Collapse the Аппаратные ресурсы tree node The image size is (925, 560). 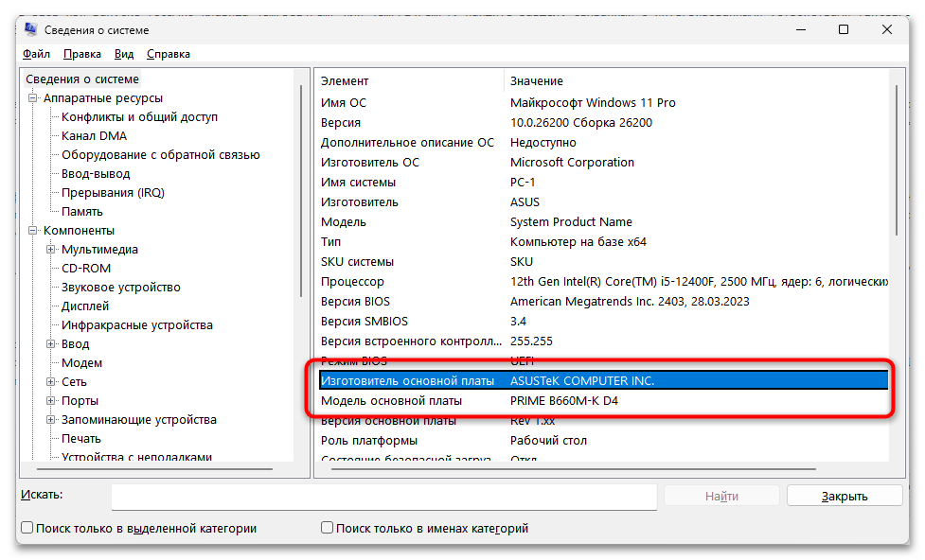pos(33,98)
